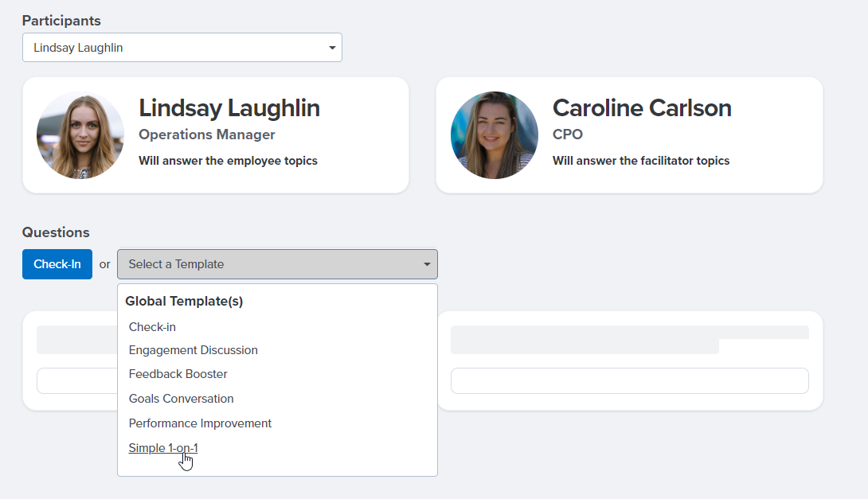Image resolution: width=868 pixels, height=499 pixels.
Task: Click the Global Template(s) group header
Action: 184,302
